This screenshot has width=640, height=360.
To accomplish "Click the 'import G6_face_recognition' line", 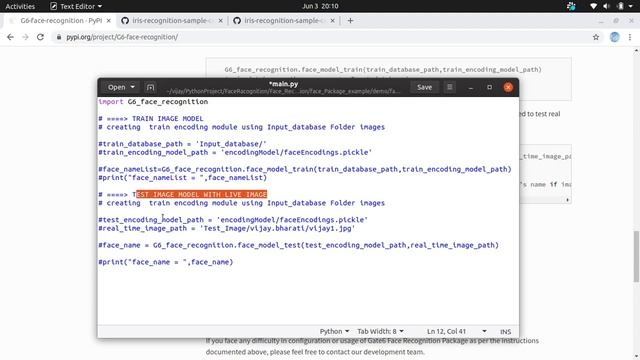I will coord(153,102).
